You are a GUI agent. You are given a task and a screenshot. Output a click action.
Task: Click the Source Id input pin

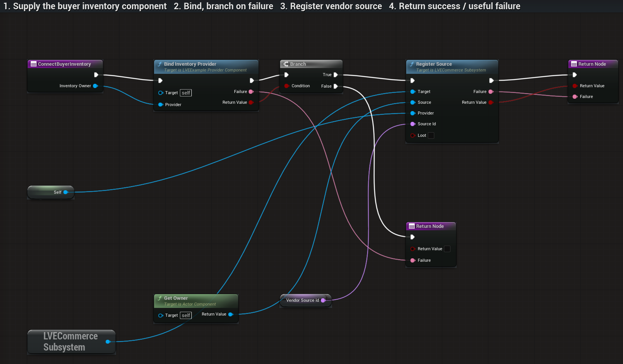click(413, 124)
